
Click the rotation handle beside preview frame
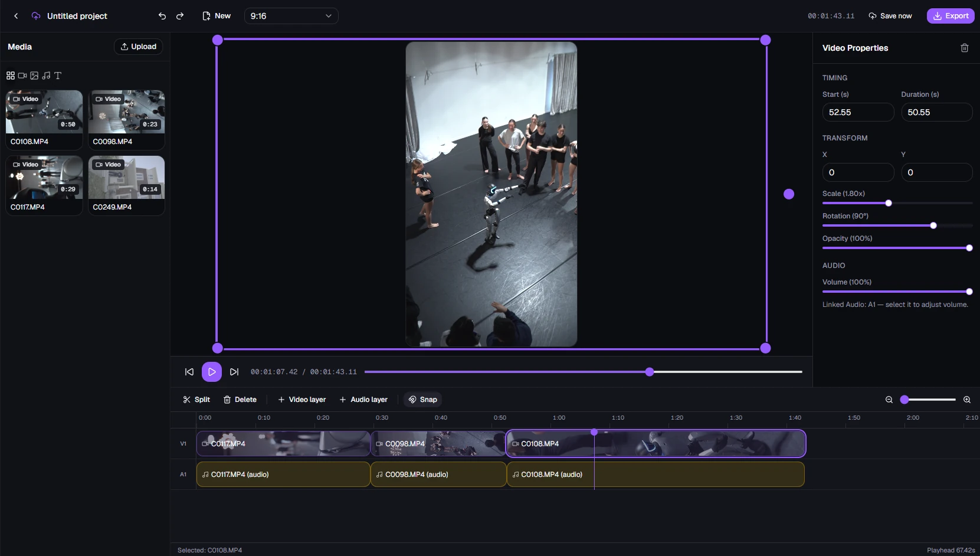point(789,194)
